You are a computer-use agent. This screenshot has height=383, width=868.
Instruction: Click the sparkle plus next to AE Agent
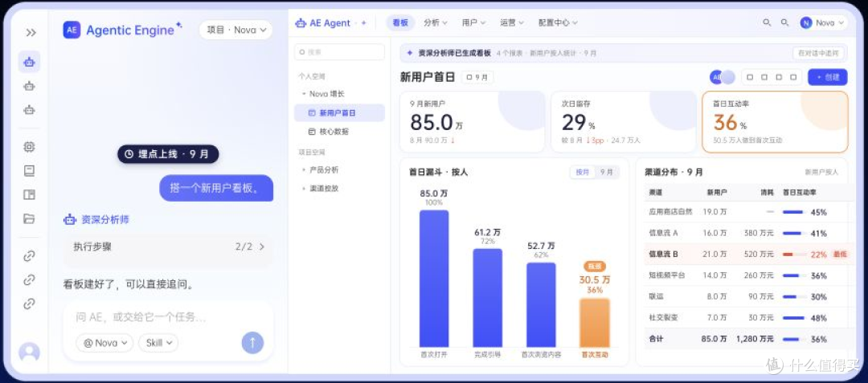coord(364,23)
